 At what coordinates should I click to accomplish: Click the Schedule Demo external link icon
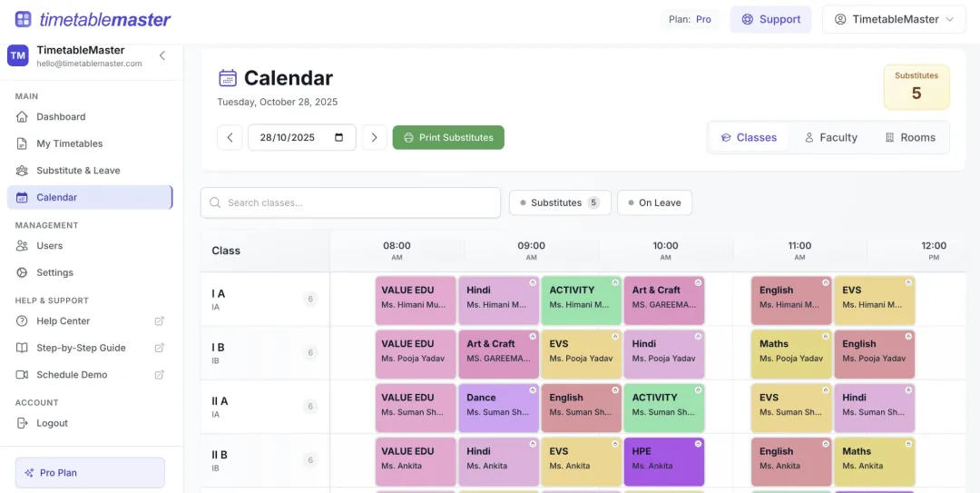160,375
